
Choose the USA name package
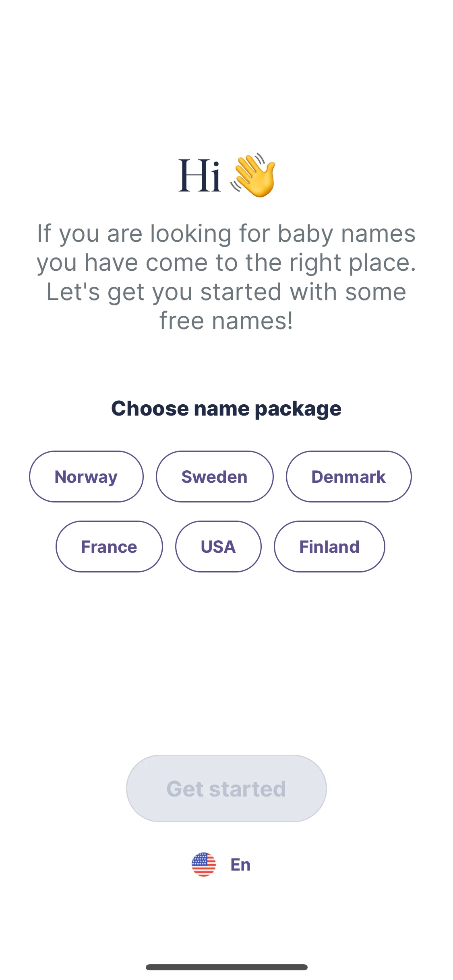tap(218, 546)
